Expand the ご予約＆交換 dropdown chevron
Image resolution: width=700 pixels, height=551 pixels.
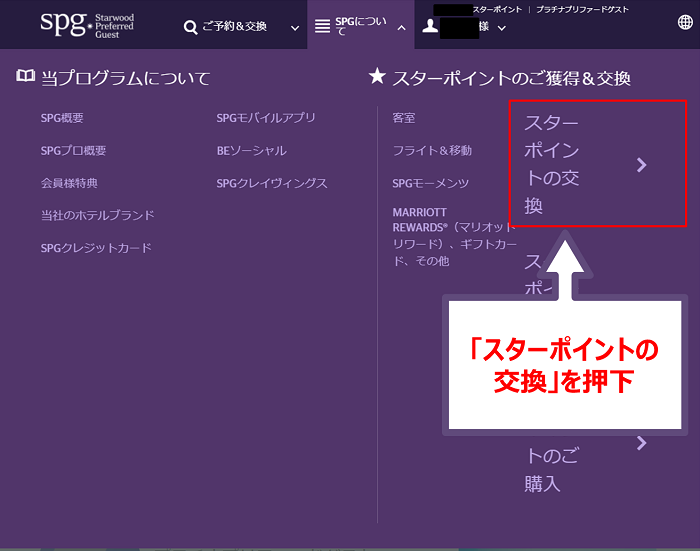click(295, 28)
